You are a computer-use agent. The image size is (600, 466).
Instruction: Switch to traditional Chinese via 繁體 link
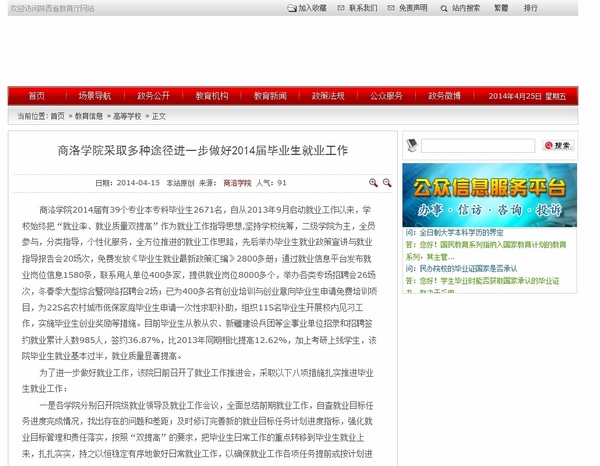tap(500, 8)
